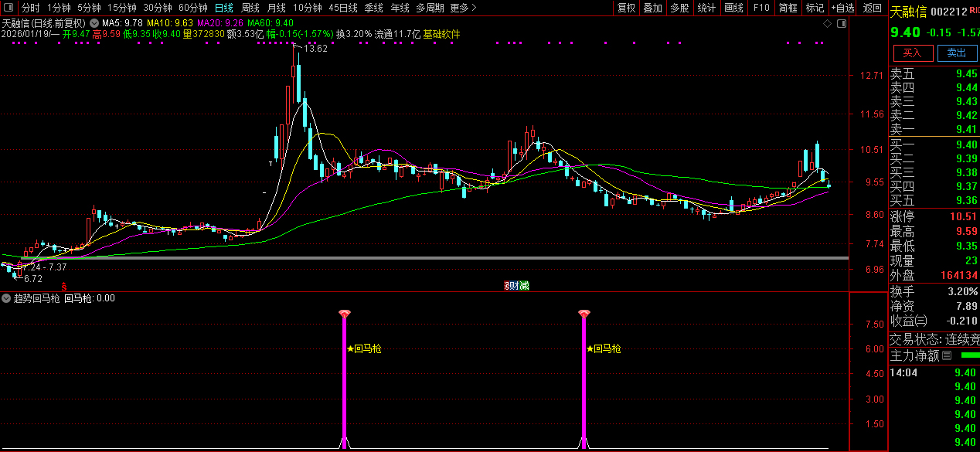Expand the 趋势回马枪 indicator dropdown

click(x=7, y=298)
